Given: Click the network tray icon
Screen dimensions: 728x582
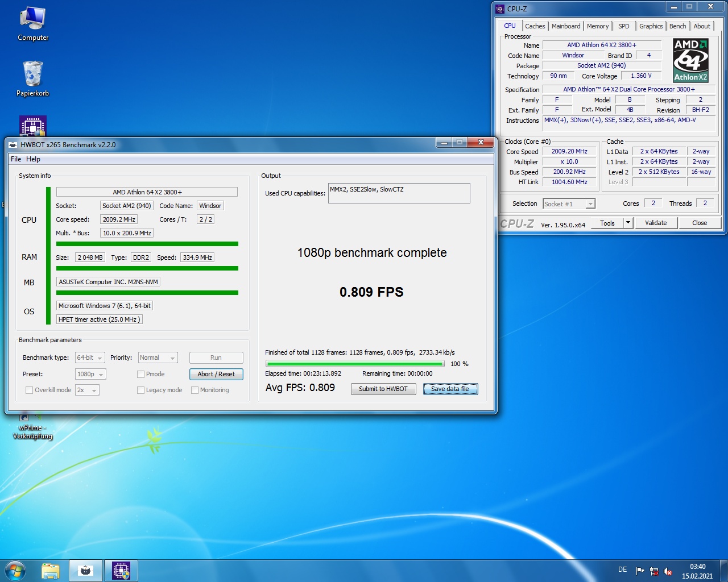Looking at the screenshot, I should tap(654, 571).
